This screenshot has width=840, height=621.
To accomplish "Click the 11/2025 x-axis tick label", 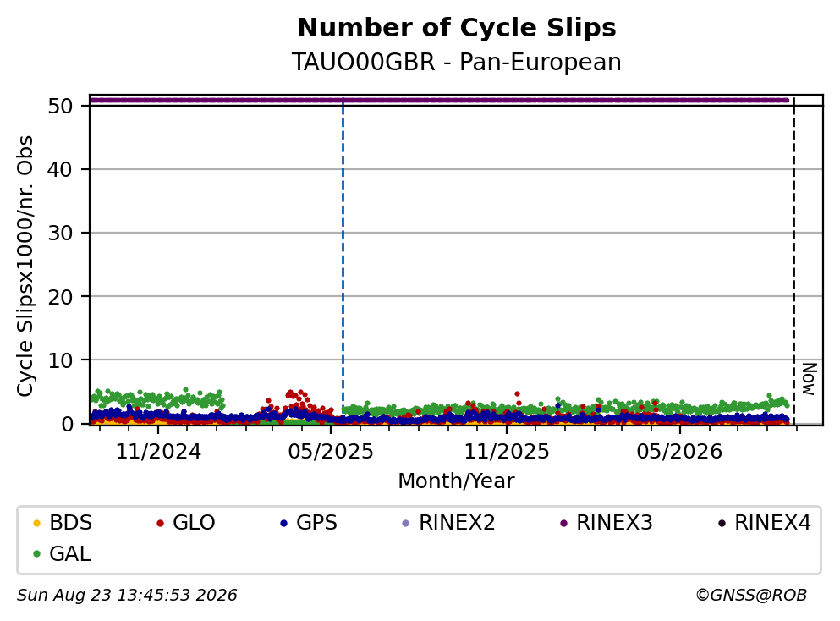I will pyautogui.click(x=506, y=452).
